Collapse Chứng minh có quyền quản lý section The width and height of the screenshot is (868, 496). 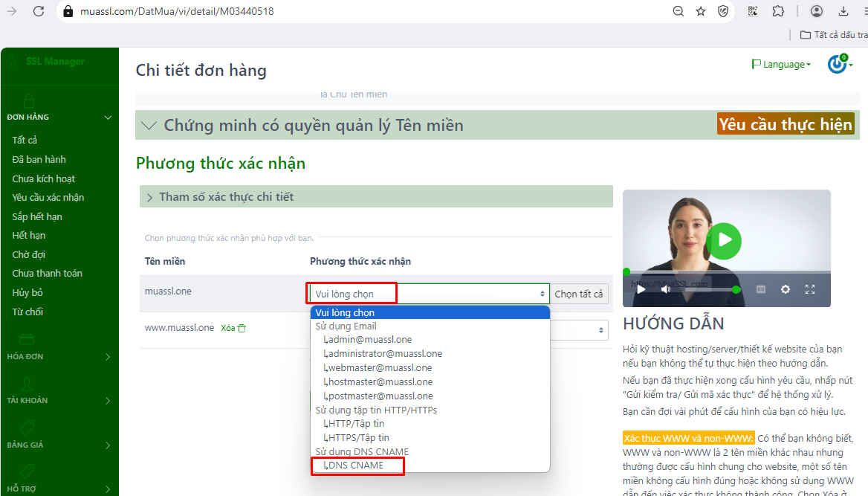click(149, 126)
